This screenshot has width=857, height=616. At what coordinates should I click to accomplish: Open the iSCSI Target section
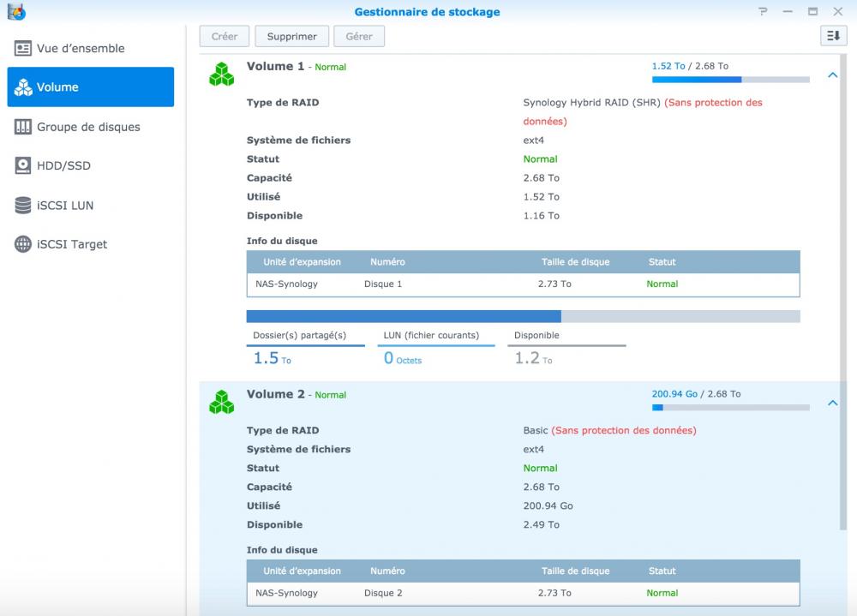tap(72, 245)
